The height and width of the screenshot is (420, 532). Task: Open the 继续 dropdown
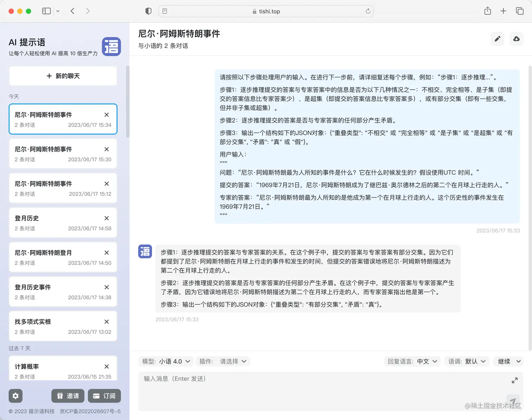coord(508,361)
